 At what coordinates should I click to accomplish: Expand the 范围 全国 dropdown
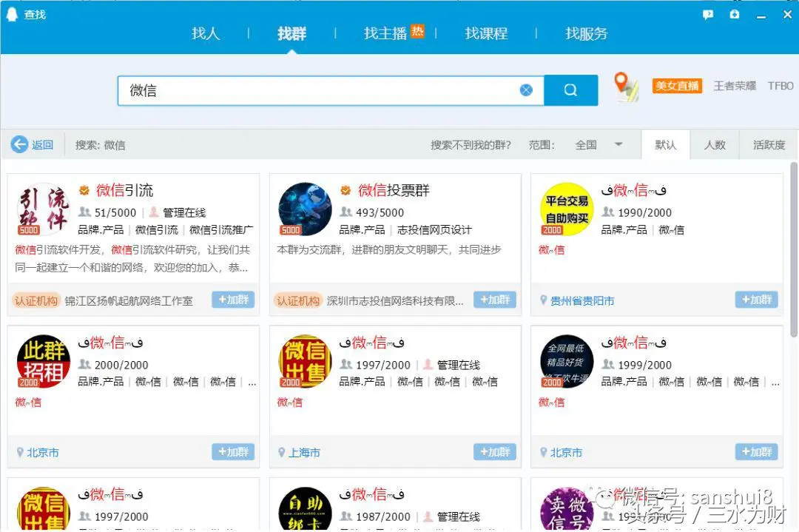[x=599, y=145]
